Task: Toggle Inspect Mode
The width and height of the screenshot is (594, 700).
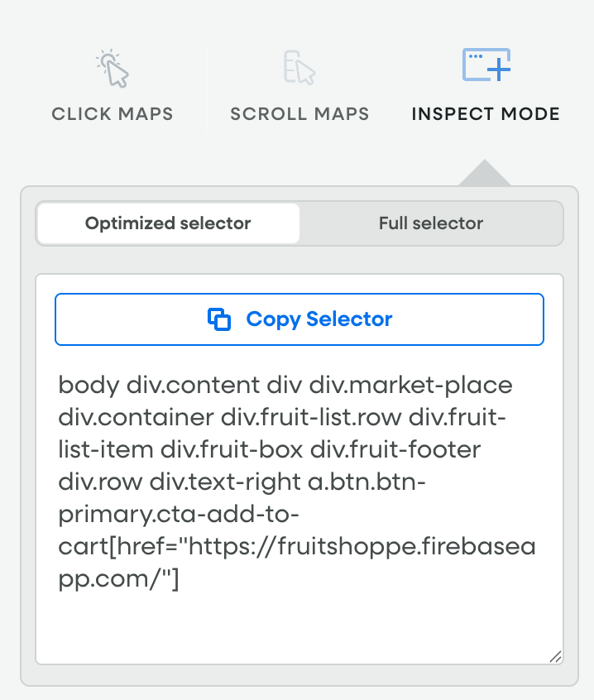Action: point(486,83)
